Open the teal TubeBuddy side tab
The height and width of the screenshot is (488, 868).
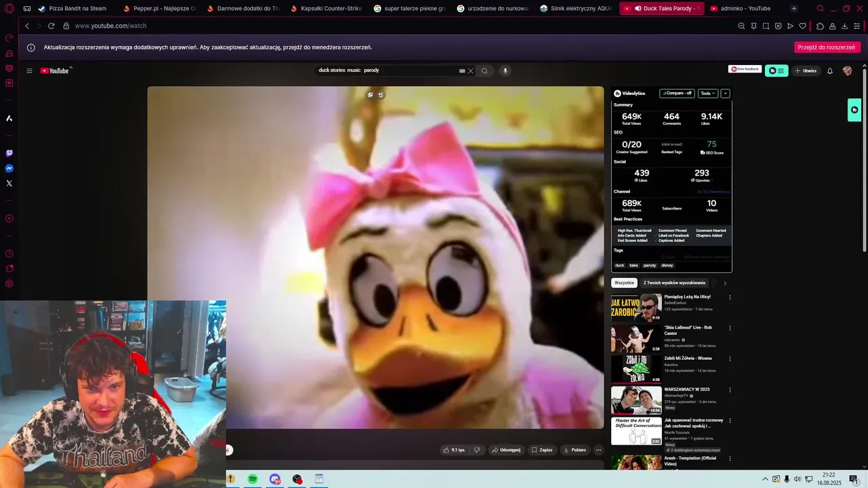tap(854, 110)
